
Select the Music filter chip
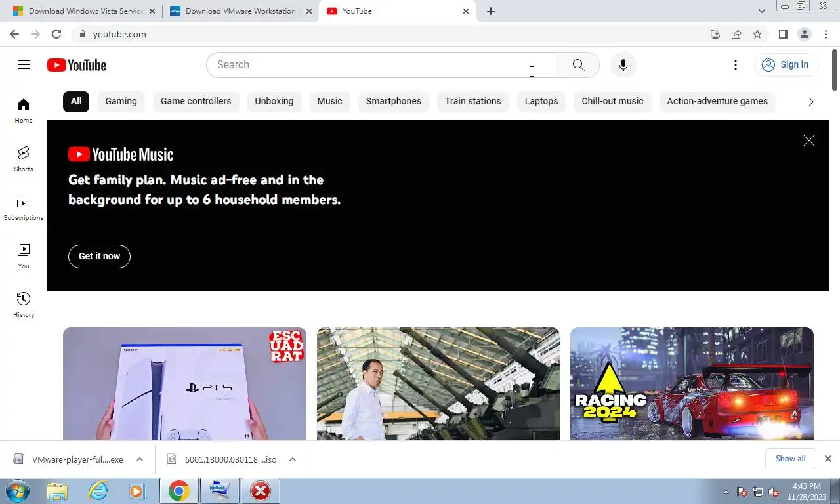tap(329, 101)
